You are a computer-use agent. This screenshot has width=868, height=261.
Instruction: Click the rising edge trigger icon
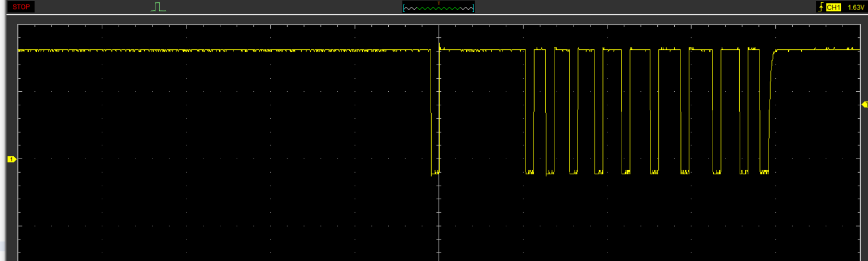[x=820, y=7]
